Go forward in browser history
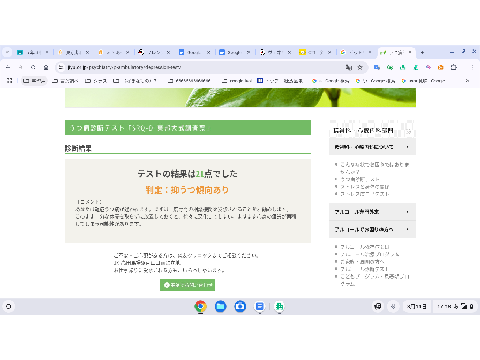The height and width of the screenshot is (360, 480). (21, 67)
